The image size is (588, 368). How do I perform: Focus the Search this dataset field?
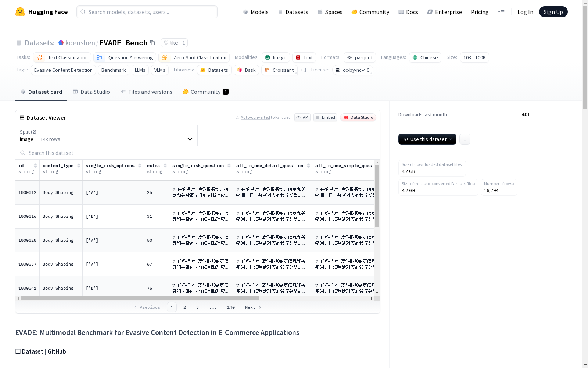(x=198, y=153)
